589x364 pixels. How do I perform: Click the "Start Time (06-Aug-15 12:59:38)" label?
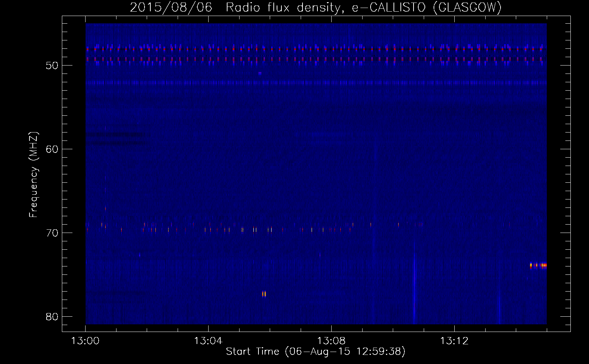point(316,352)
